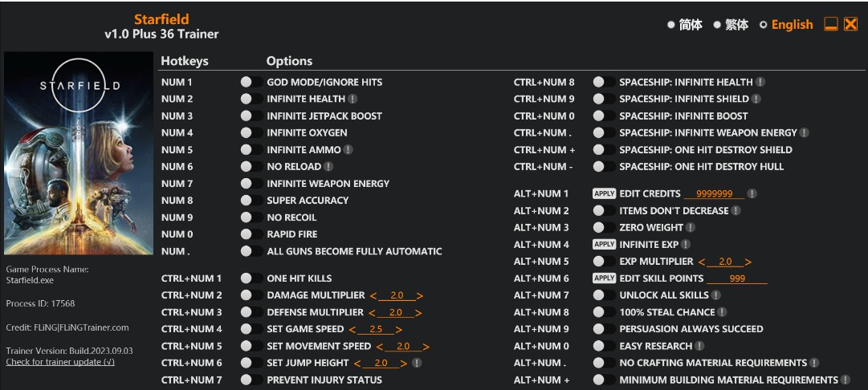Apply the Edit Skill Points value

pos(604,278)
